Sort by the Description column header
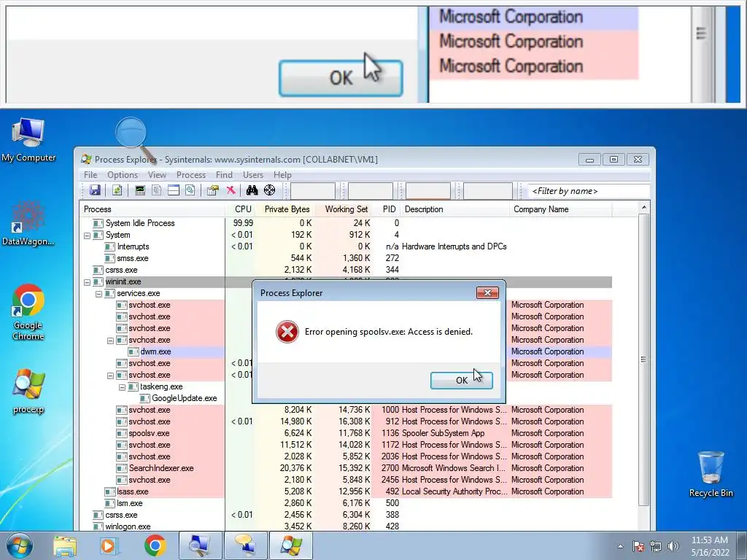This screenshot has height=560, width=747. tap(455, 209)
